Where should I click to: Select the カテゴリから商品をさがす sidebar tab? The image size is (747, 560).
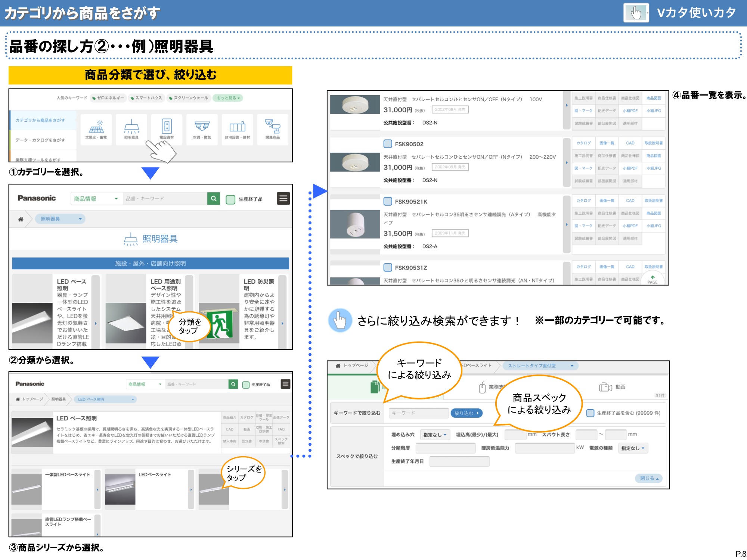coord(40,120)
